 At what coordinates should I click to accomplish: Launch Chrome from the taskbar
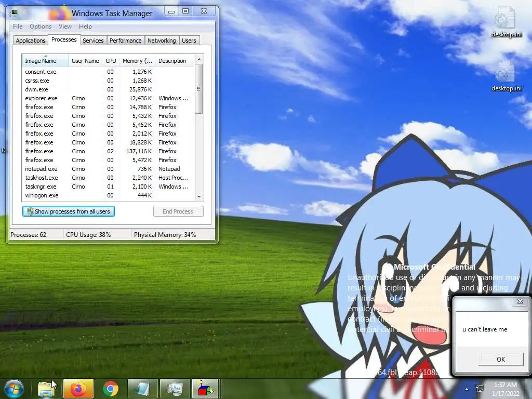coord(111,389)
